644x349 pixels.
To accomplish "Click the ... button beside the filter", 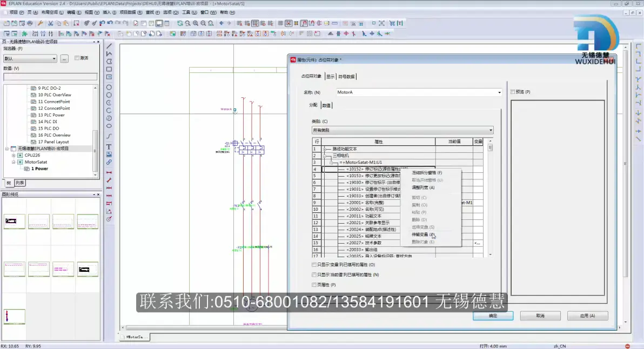I will click(x=64, y=59).
